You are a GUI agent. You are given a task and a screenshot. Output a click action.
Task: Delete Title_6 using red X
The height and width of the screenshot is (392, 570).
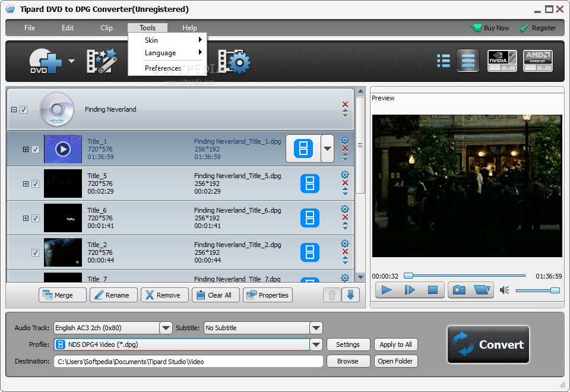coord(345,217)
